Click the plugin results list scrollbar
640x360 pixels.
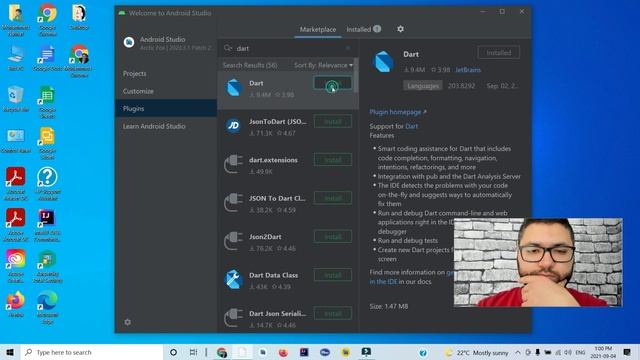click(356, 76)
